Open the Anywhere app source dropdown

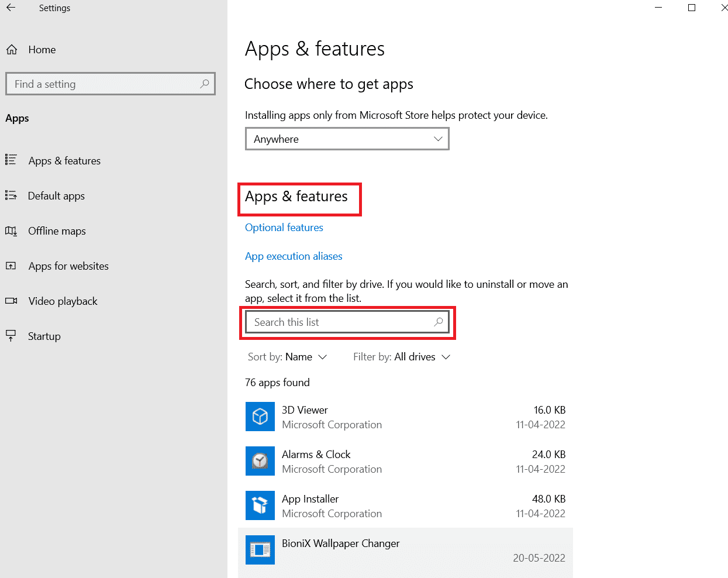click(347, 139)
